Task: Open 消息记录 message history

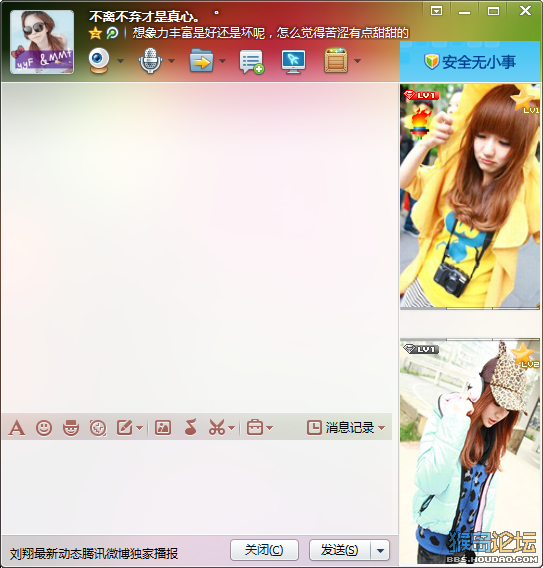Action: tap(341, 428)
